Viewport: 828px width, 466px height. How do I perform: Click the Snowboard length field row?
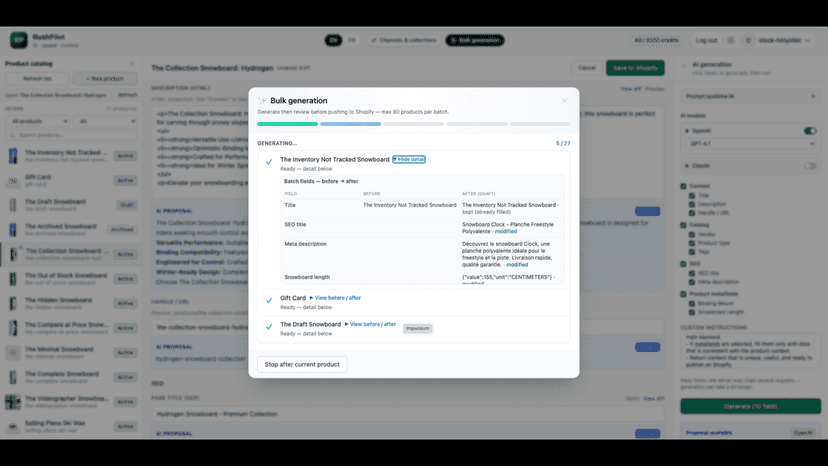[x=422, y=277]
